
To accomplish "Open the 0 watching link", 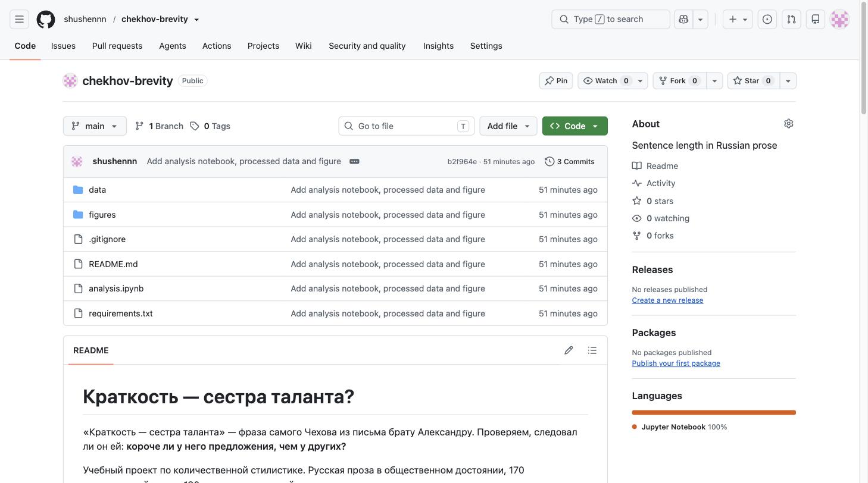I will click(661, 218).
